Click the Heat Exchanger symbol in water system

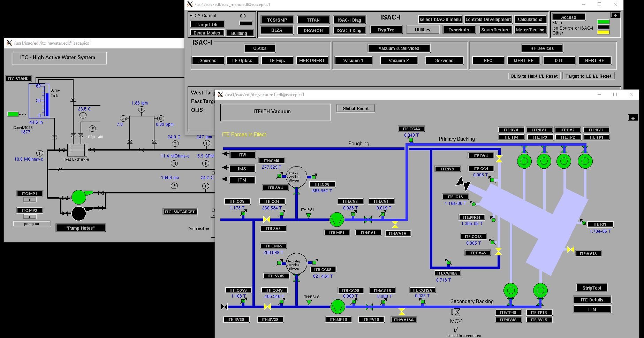[77, 150]
